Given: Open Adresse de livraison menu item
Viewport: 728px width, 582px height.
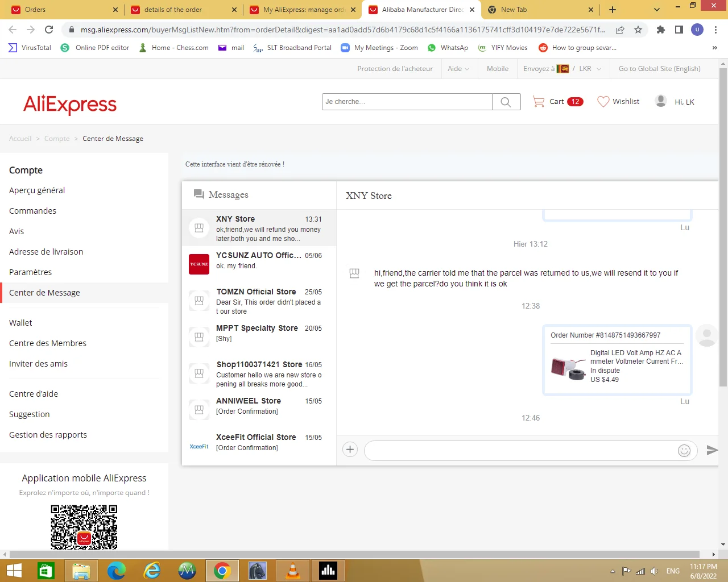Looking at the screenshot, I should click(x=46, y=252).
